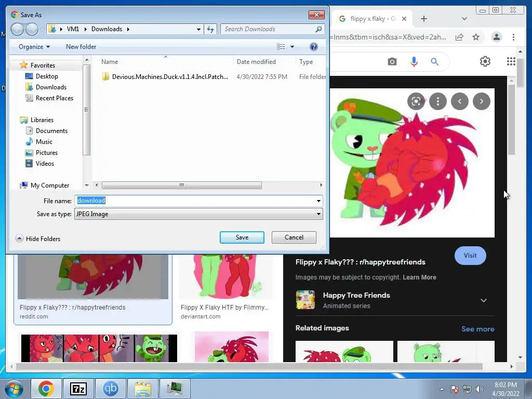
Task: Click VM1 in the path breadcrumb
Action: [x=73, y=29]
